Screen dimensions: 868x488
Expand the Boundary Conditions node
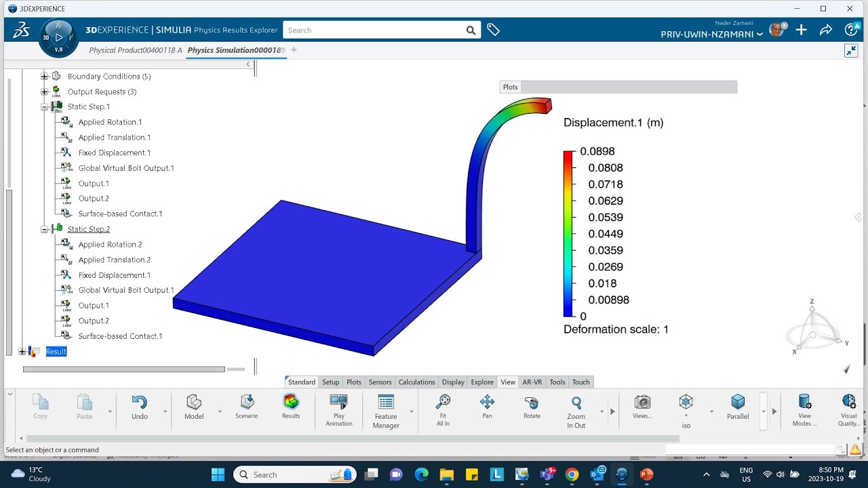coord(44,77)
